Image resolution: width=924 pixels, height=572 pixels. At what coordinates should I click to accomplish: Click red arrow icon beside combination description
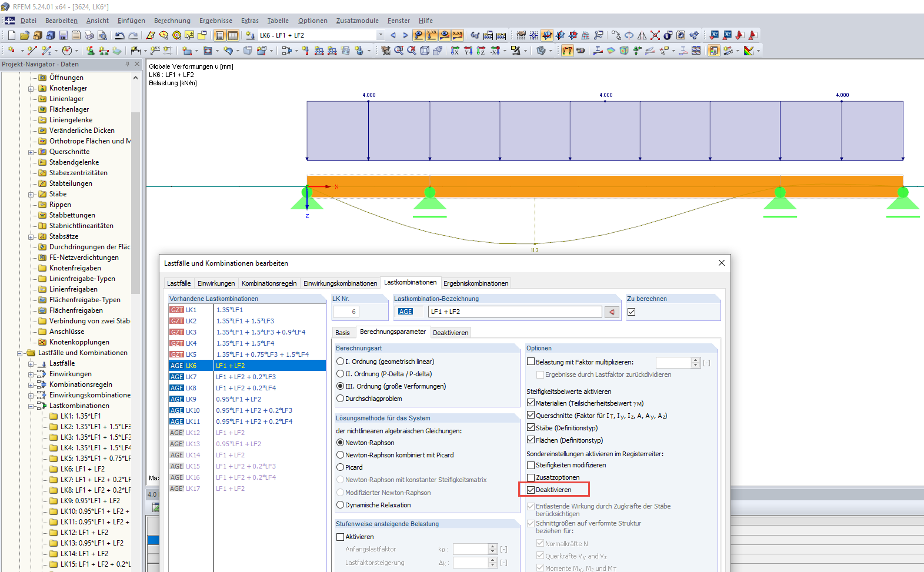click(x=612, y=312)
